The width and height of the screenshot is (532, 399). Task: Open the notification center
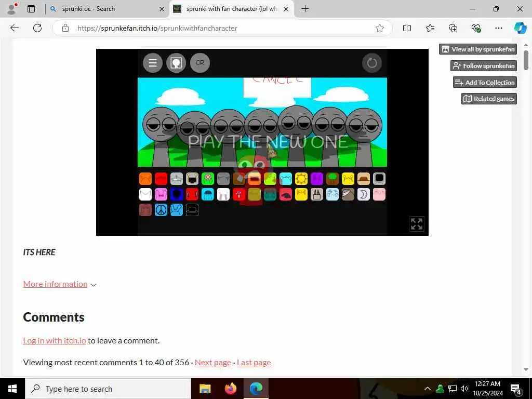(x=516, y=389)
